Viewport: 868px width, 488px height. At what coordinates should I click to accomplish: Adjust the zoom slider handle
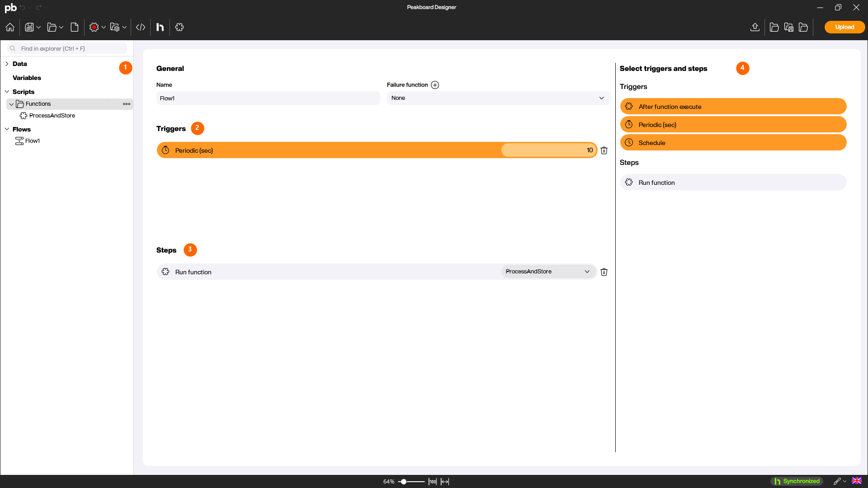[404, 482]
